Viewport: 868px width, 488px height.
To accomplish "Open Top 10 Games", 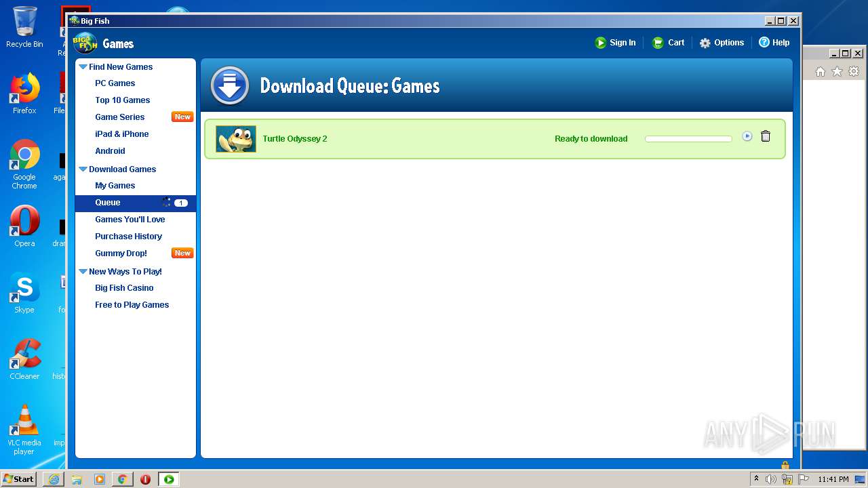I will [x=123, y=100].
